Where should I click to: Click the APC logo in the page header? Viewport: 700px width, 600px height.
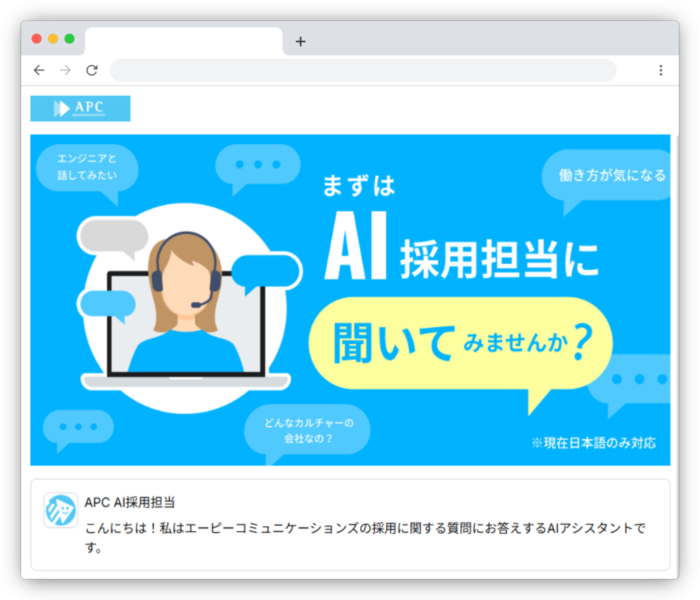[x=81, y=109]
